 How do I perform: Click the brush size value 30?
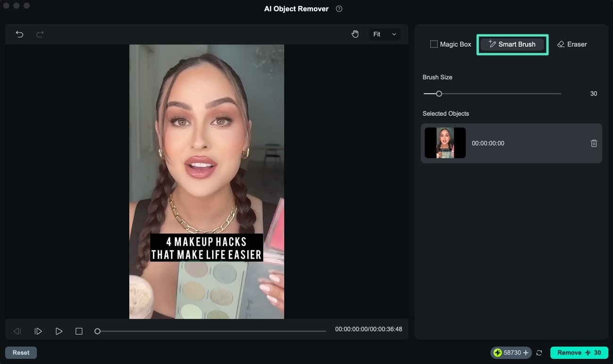[594, 94]
